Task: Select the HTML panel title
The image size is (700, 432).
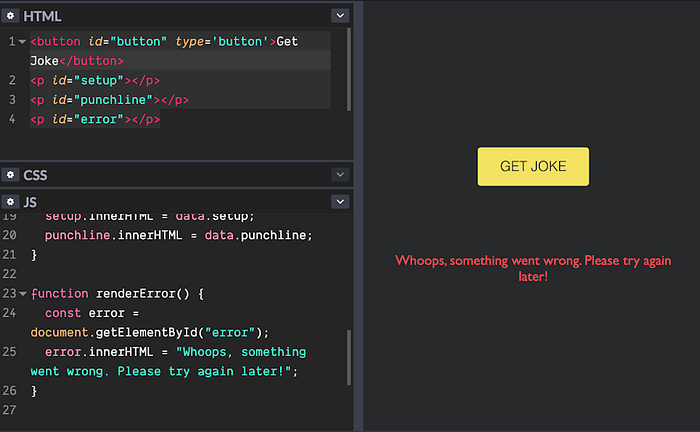Action: pos(42,16)
